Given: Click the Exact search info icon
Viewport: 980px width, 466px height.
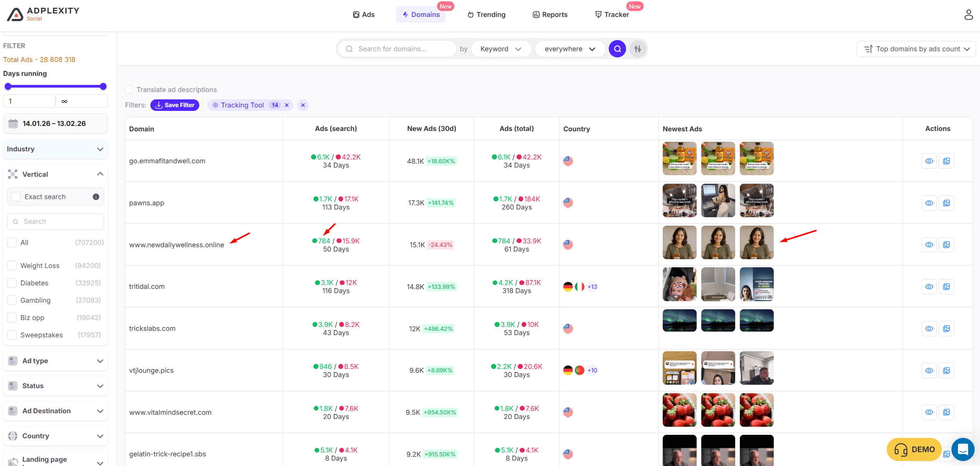Looking at the screenshot, I should coord(96,197).
